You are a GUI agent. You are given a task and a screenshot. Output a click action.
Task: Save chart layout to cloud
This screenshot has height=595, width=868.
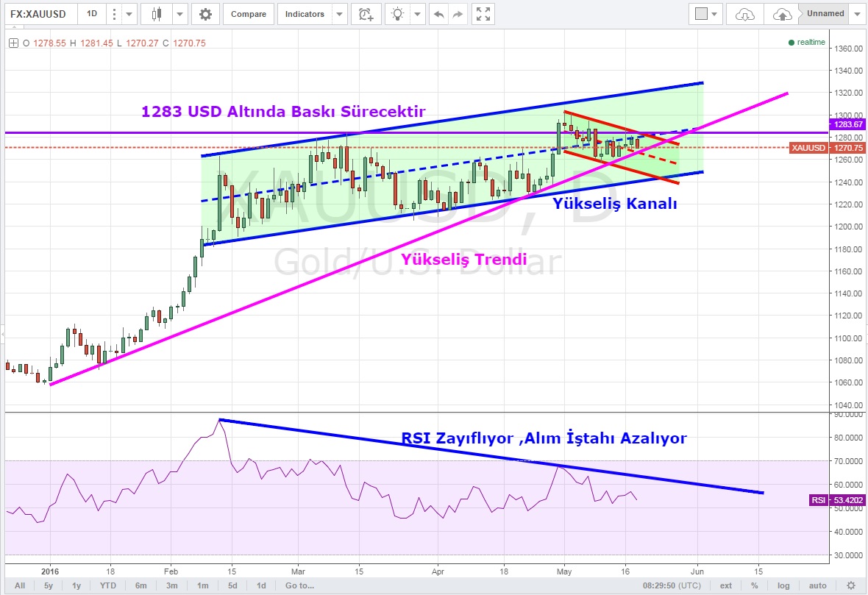click(x=783, y=14)
